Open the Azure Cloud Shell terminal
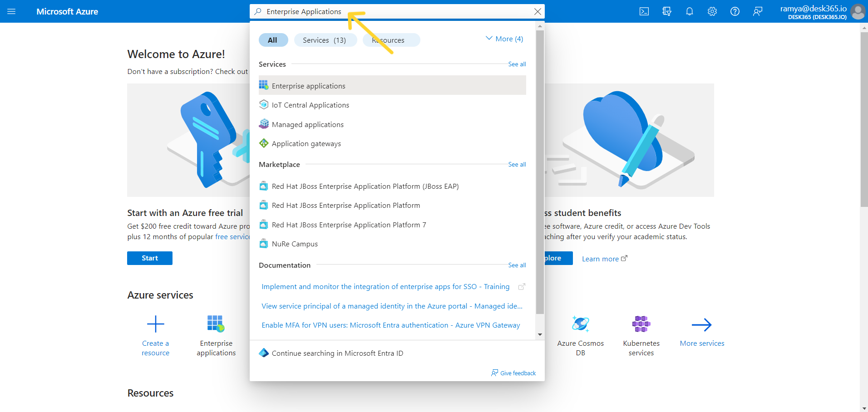 [644, 11]
